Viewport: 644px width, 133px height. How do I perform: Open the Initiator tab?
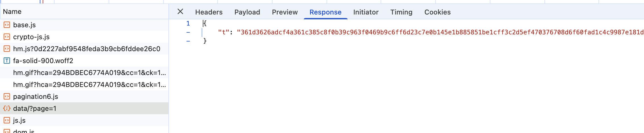pos(366,12)
